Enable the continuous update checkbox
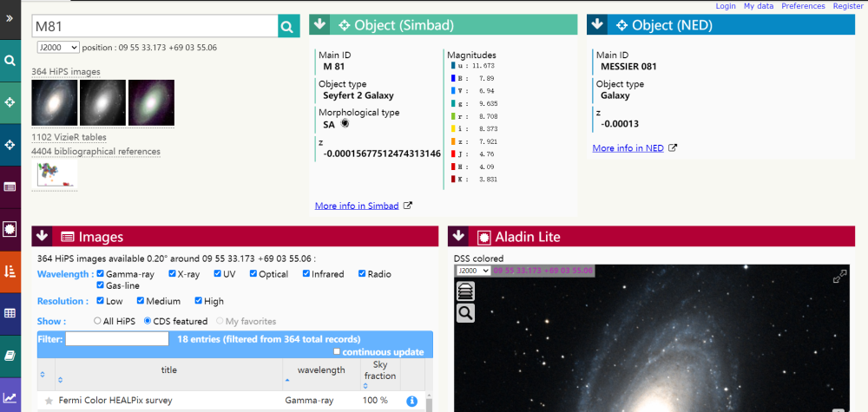This screenshot has height=412, width=868. coord(337,352)
